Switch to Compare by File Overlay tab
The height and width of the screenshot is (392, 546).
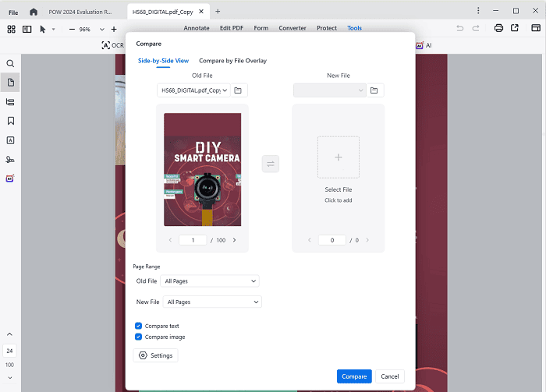(x=232, y=61)
